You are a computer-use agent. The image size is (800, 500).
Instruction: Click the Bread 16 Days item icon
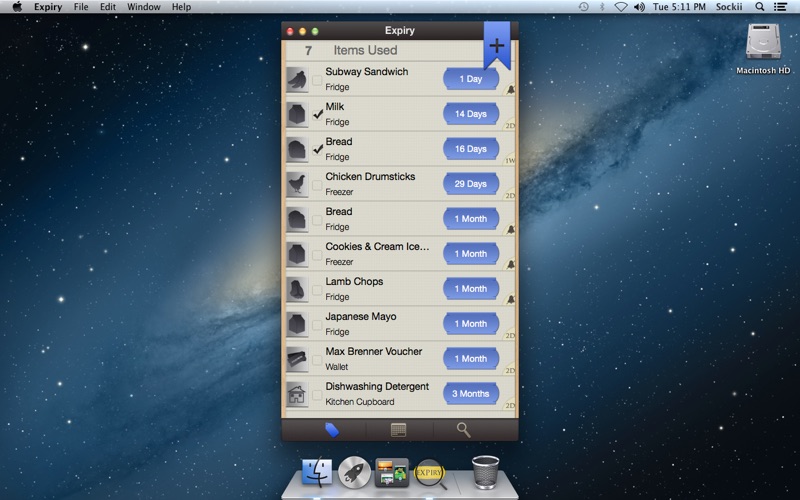[297, 149]
